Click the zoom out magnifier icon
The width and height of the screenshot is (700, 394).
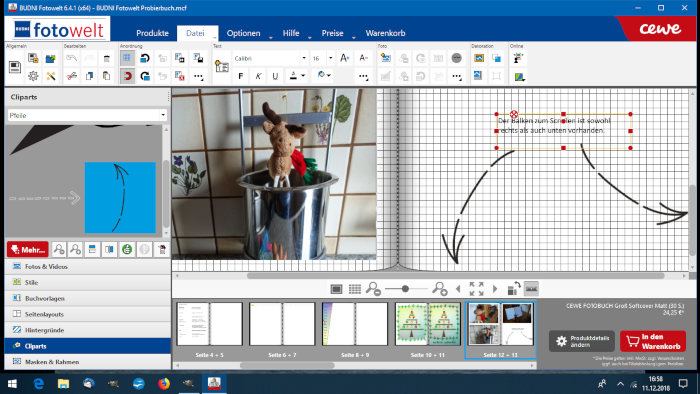[x=373, y=289]
